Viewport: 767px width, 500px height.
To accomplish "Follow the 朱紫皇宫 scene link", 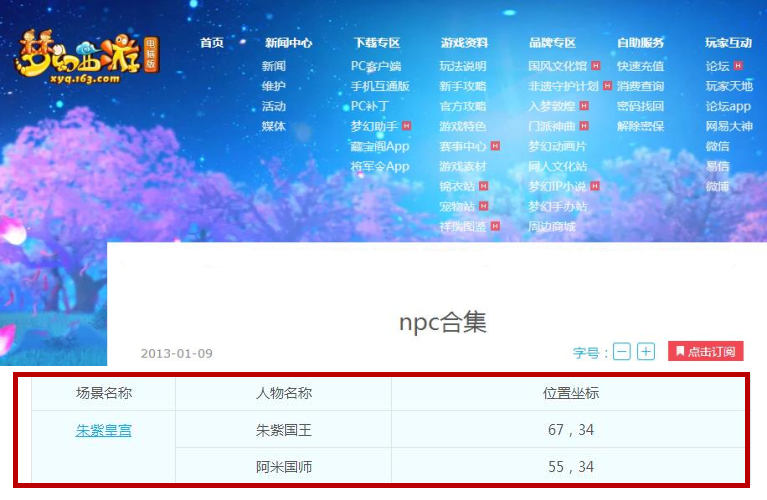I will coord(104,431).
